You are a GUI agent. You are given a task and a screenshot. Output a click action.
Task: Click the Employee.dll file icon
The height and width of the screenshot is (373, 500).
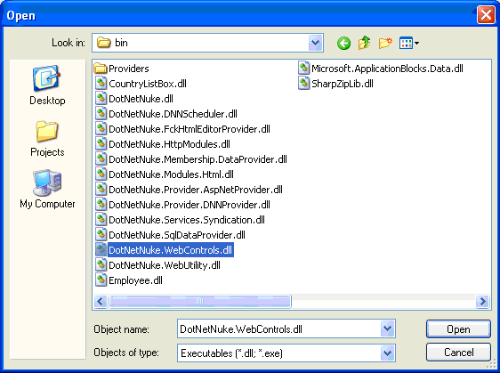(x=101, y=280)
